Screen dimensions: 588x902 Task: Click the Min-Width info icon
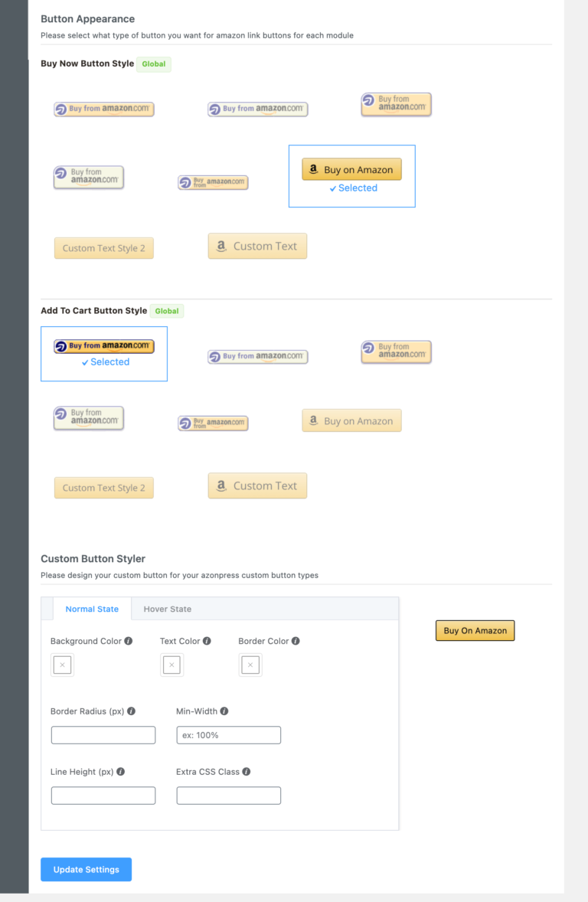pyautogui.click(x=224, y=711)
